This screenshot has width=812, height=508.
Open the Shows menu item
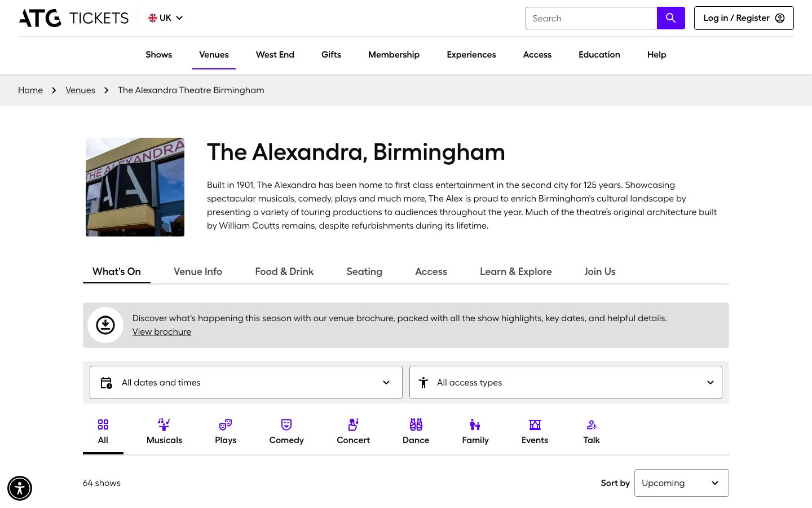point(159,55)
